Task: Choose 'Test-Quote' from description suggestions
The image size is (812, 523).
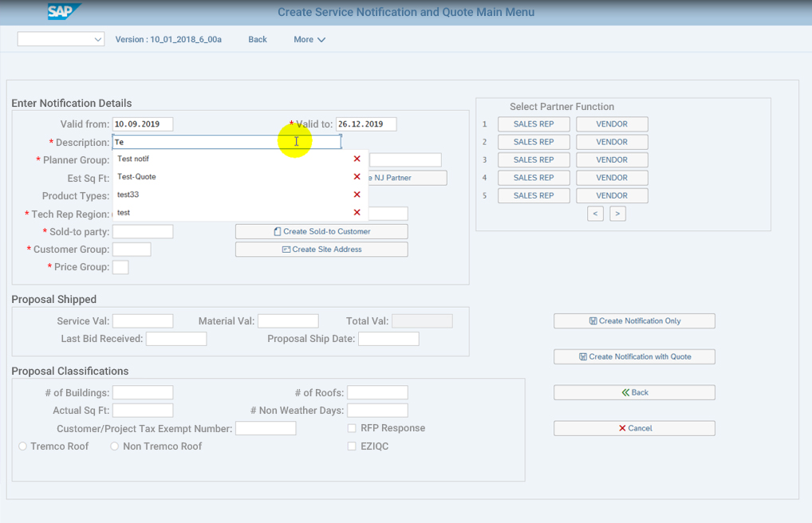Action: pyautogui.click(x=137, y=177)
